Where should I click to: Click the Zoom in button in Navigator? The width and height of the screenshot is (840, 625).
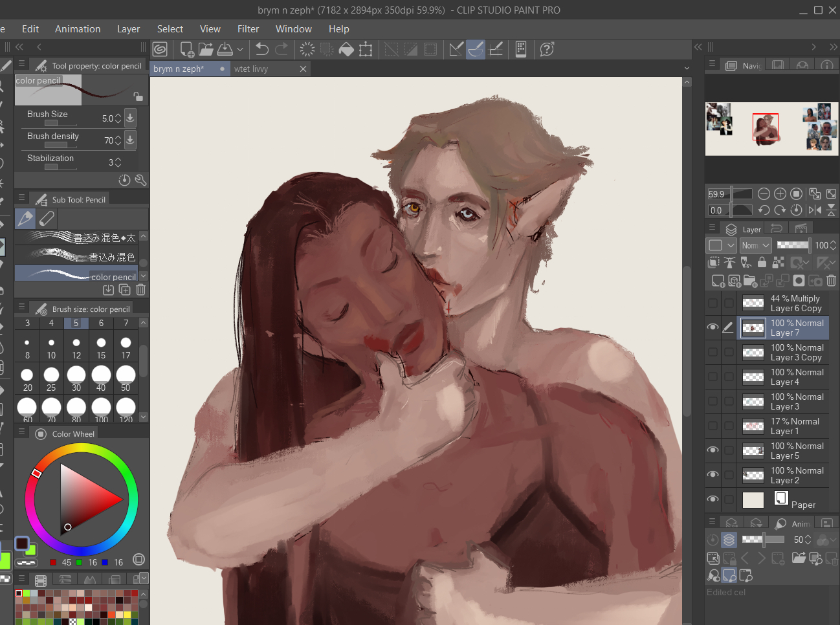tap(780, 194)
